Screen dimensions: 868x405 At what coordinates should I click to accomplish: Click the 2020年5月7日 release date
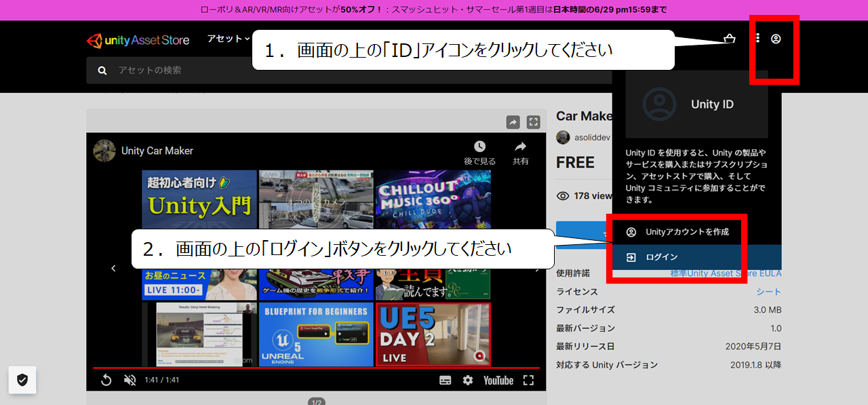point(753,347)
